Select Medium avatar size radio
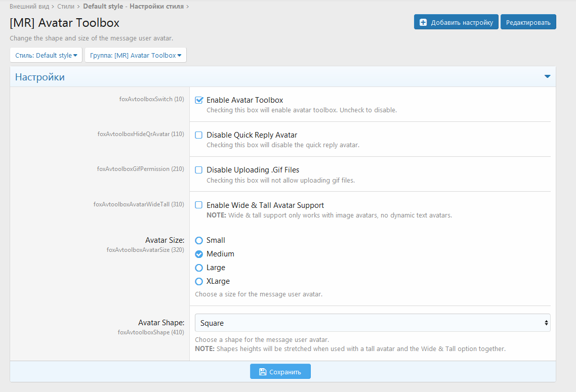 pyautogui.click(x=199, y=254)
